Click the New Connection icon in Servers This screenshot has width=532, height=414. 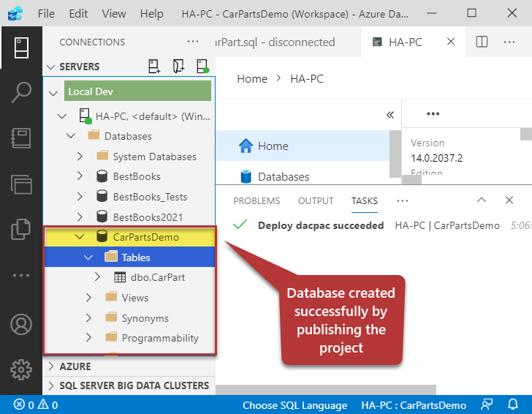(154, 67)
